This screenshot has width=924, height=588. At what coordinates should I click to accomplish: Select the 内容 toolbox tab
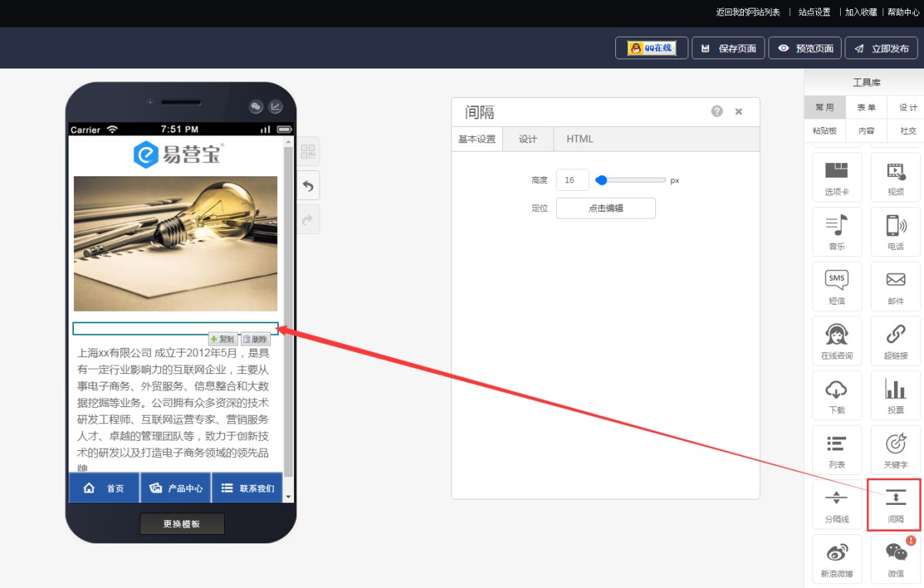866,131
